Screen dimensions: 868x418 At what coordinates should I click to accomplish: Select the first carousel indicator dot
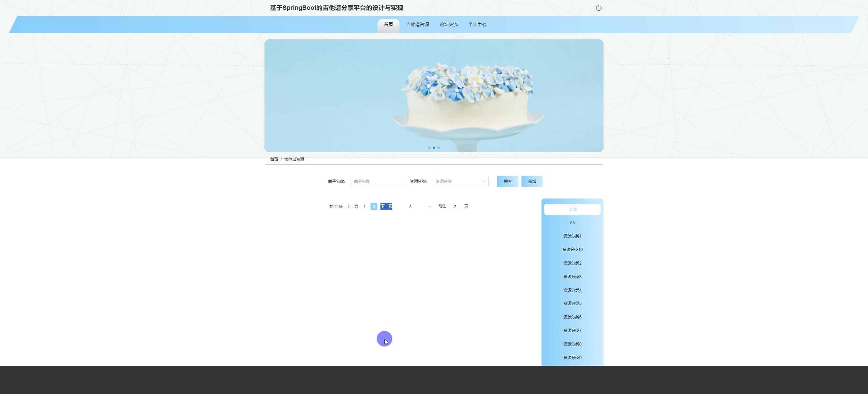click(x=429, y=148)
